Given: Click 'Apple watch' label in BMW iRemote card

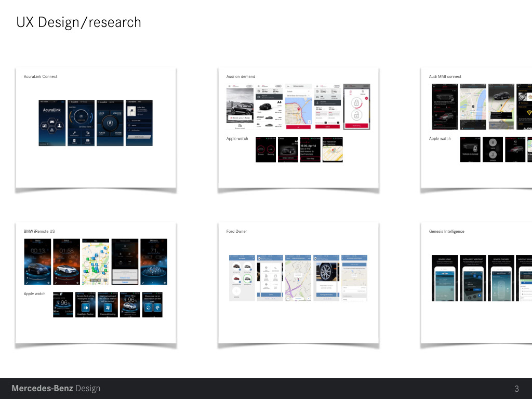Looking at the screenshot, I should pyautogui.click(x=34, y=294).
